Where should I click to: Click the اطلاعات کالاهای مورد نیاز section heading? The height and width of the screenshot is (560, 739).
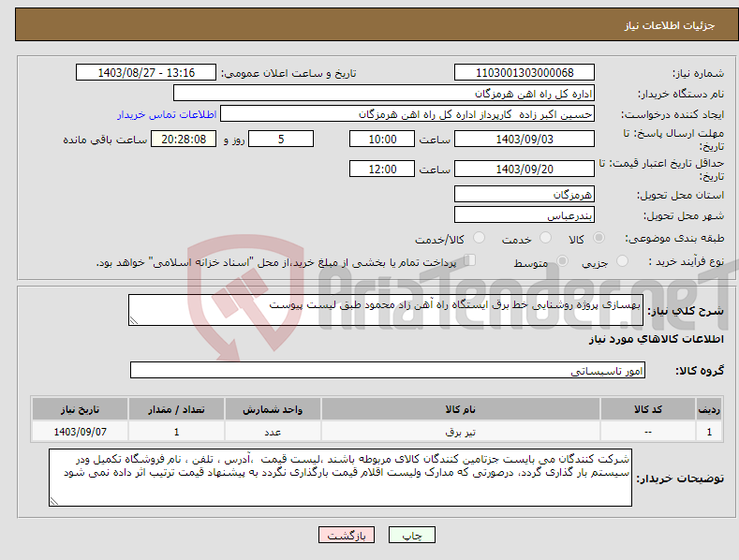[656, 339]
